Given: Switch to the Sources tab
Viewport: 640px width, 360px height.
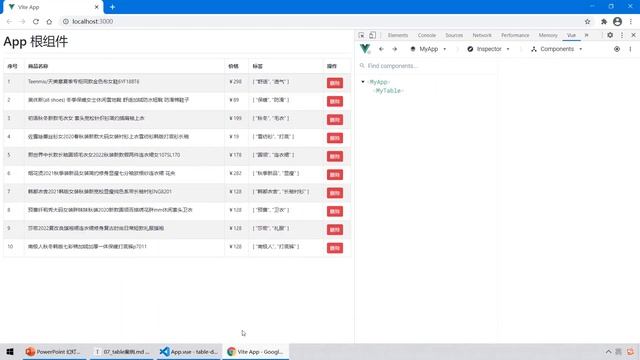Looking at the screenshot, I should [x=454, y=36].
